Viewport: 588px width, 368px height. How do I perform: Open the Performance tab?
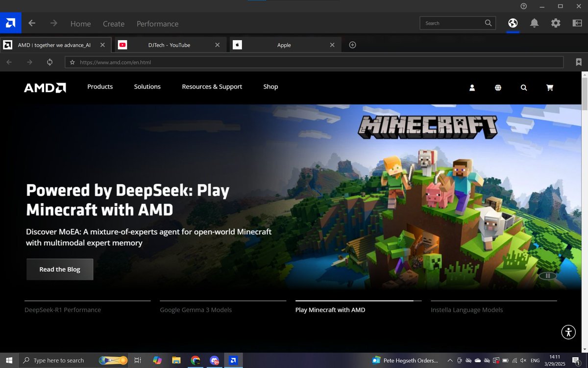click(157, 24)
